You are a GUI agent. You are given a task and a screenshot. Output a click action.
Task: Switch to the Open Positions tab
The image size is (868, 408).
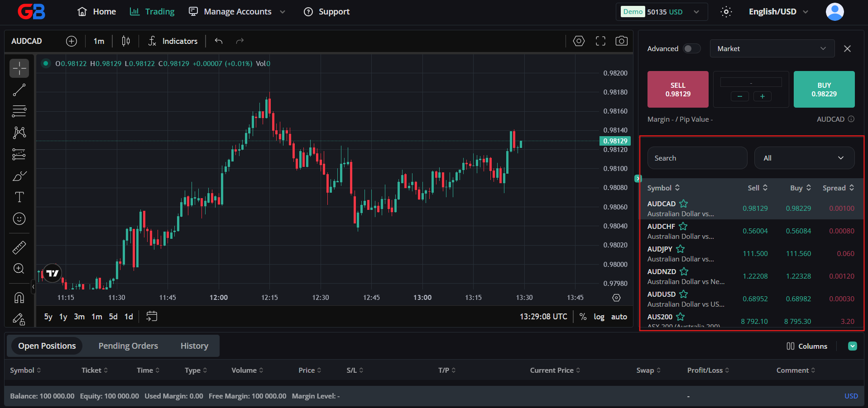pyautogui.click(x=47, y=346)
